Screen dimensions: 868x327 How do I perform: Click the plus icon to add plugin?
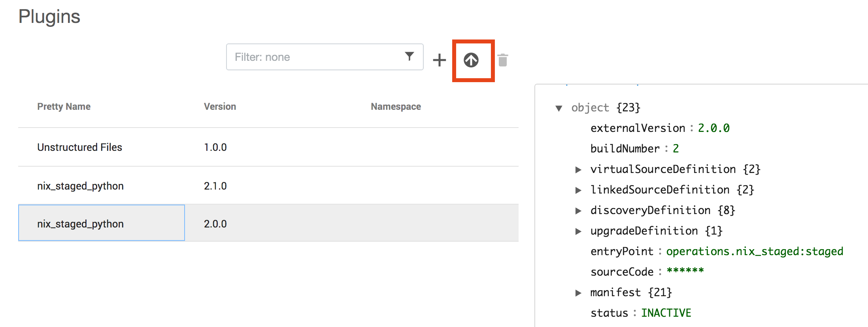pyautogui.click(x=439, y=60)
